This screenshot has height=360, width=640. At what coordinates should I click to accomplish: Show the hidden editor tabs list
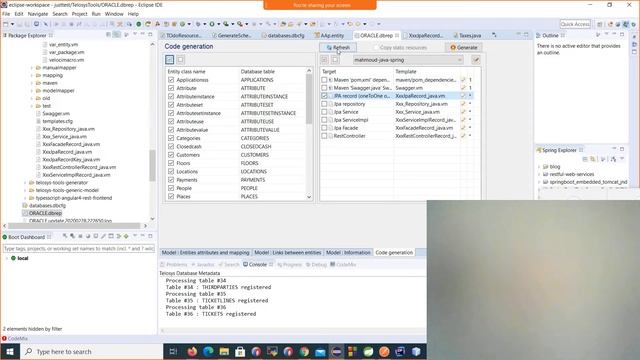point(494,36)
